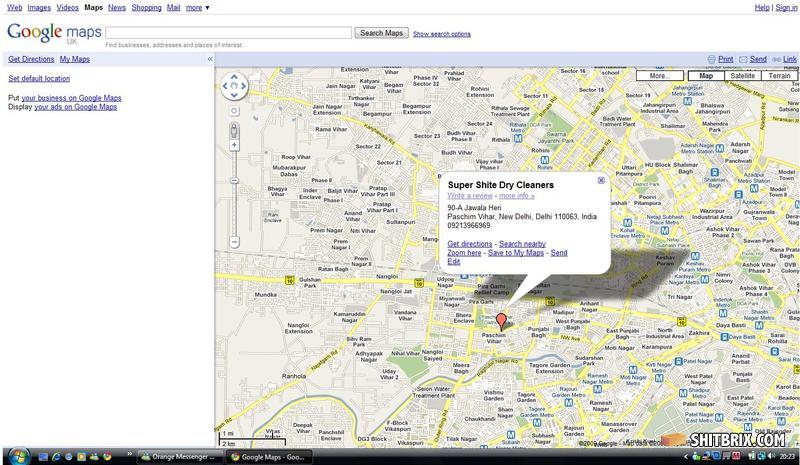Switch to Satellite view
The height and width of the screenshot is (465, 800).
(743, 76)
